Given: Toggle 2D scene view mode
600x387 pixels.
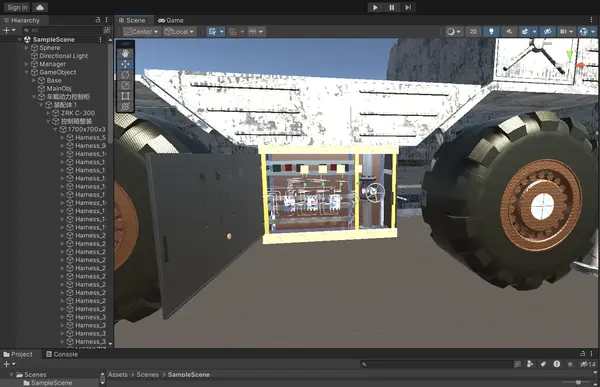Looking at the screenshot, I should [x=473, y=32].
